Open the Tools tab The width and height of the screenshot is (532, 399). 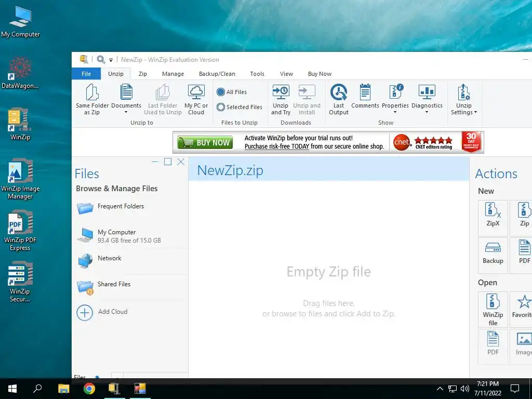(257, 74)
